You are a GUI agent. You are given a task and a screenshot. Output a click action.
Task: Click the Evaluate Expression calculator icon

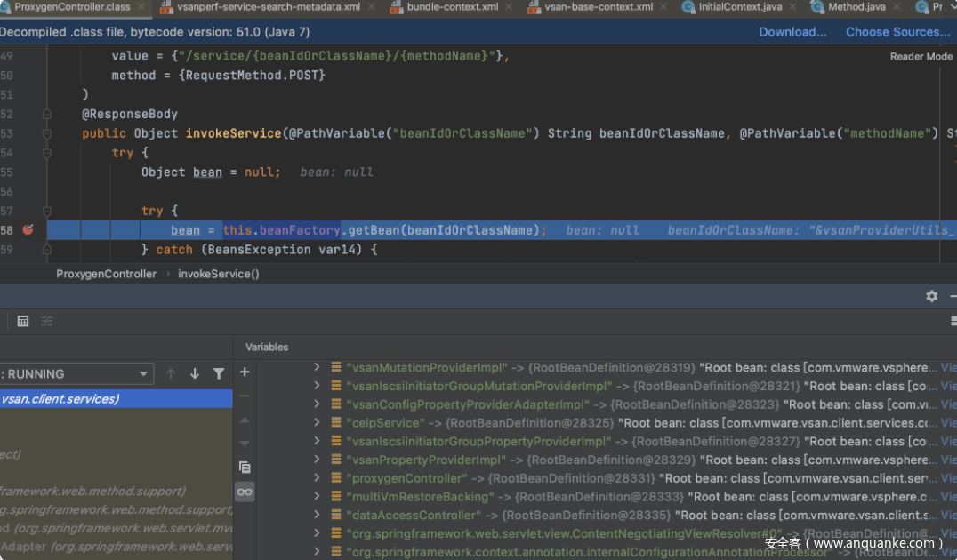pyautogui.click(x=23, y=321)
